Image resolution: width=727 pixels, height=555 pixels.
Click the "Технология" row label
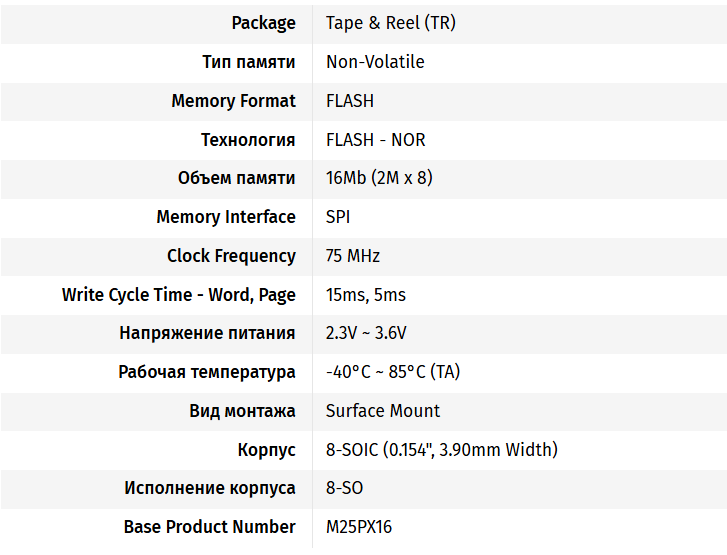(248, 140)
